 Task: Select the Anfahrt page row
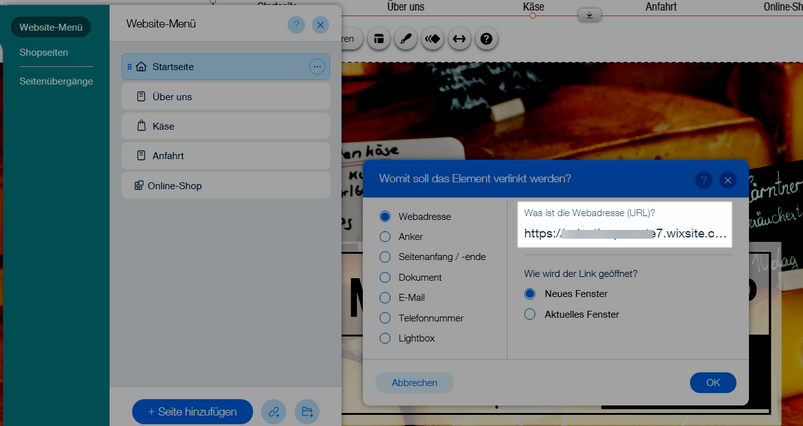pos(226,156)
